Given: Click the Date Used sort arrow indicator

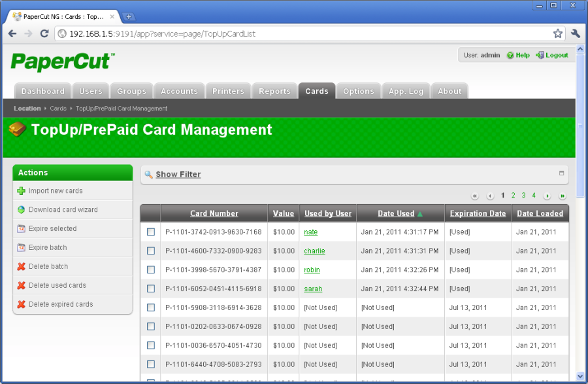Looking at the screenshot, I should pos(420,214).
